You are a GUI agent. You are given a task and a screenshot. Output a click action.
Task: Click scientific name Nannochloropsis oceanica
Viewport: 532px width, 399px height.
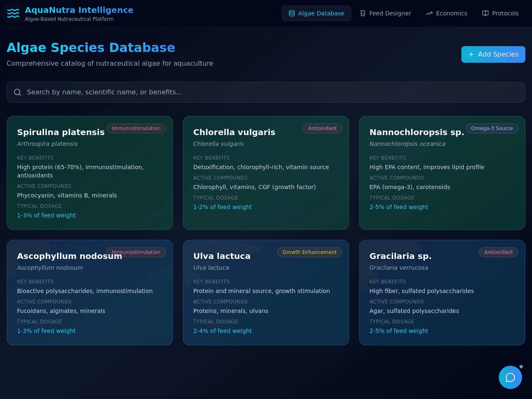coord(407,144)
